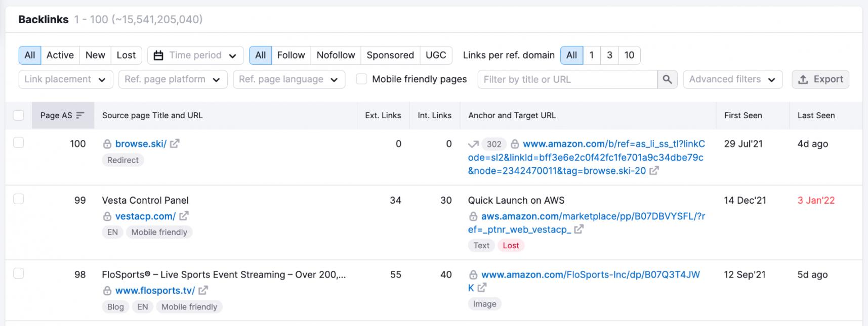Focus the Filter by title or URL field
This screenshot has height=326, width=868.
click(567, 79)
